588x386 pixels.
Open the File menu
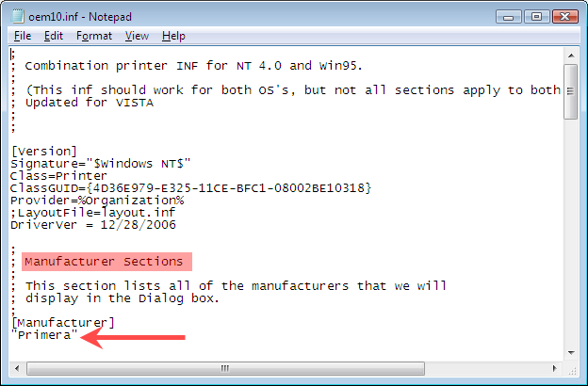[23, 36]
